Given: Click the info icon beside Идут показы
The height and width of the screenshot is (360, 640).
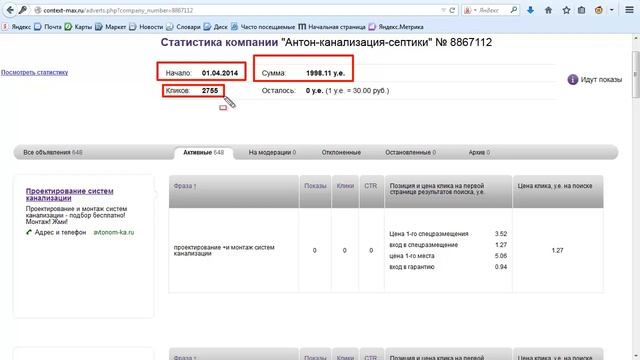Looking at the screenshot, I should coord(572,80).
